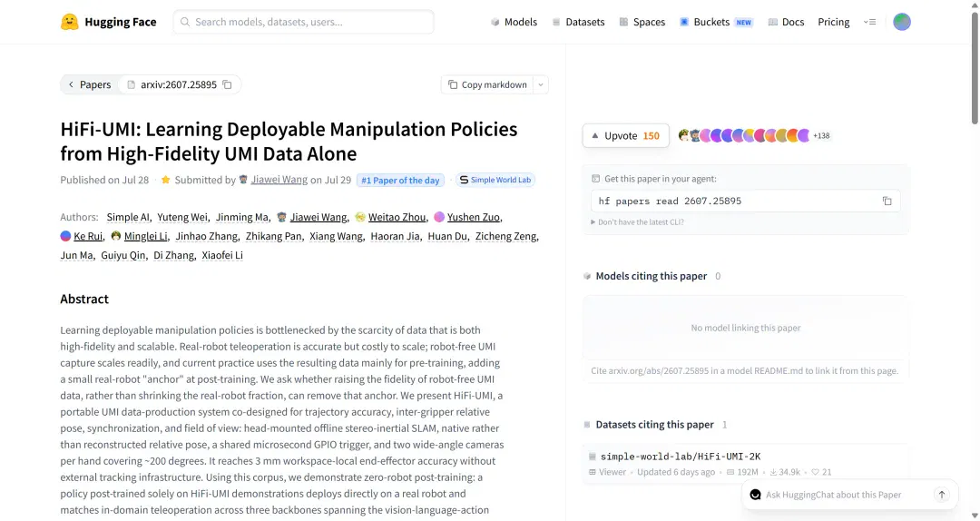Send HuggingChat question with arrow button
This screenshot has height=521, width=980.
942,495
